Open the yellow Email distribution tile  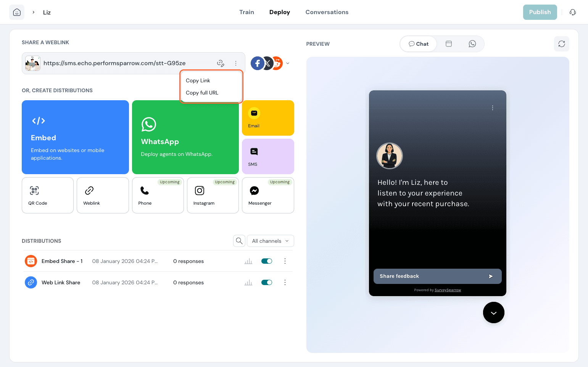click(268, 118)
